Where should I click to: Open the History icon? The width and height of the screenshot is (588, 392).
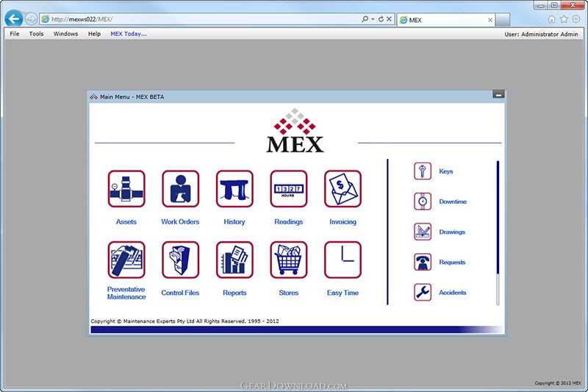point(234,189)
